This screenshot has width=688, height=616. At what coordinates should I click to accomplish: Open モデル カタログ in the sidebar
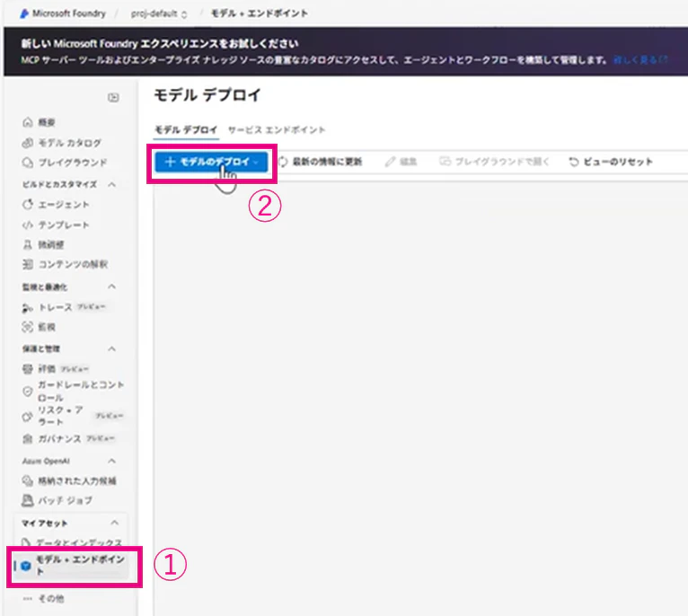tap(62, 143)
